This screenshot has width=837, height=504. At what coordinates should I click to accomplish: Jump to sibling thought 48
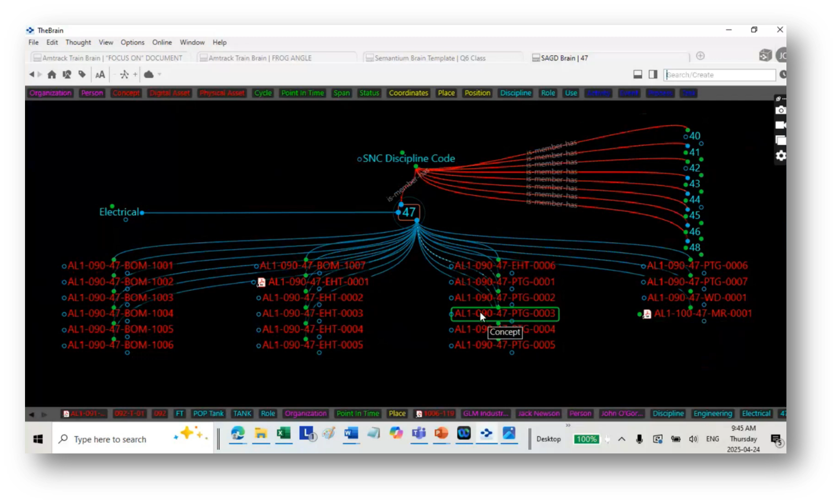pyautogui.click(x=695, y=247)
